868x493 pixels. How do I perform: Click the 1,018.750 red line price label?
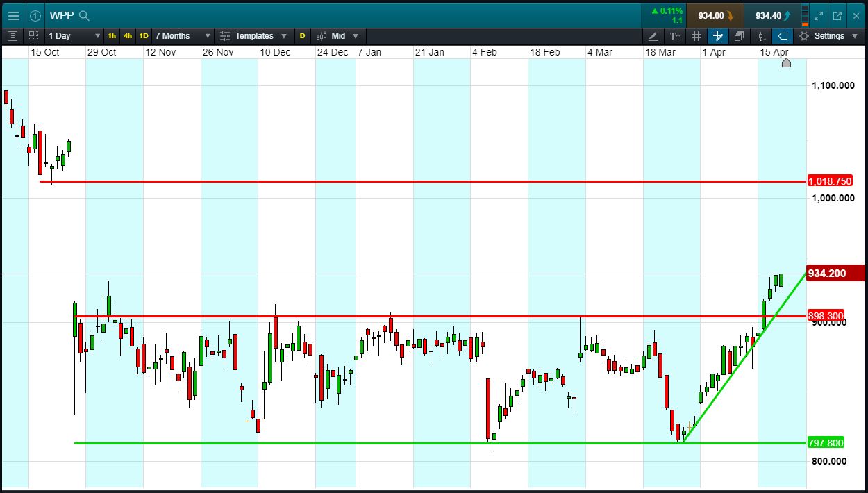coord(830,181)
